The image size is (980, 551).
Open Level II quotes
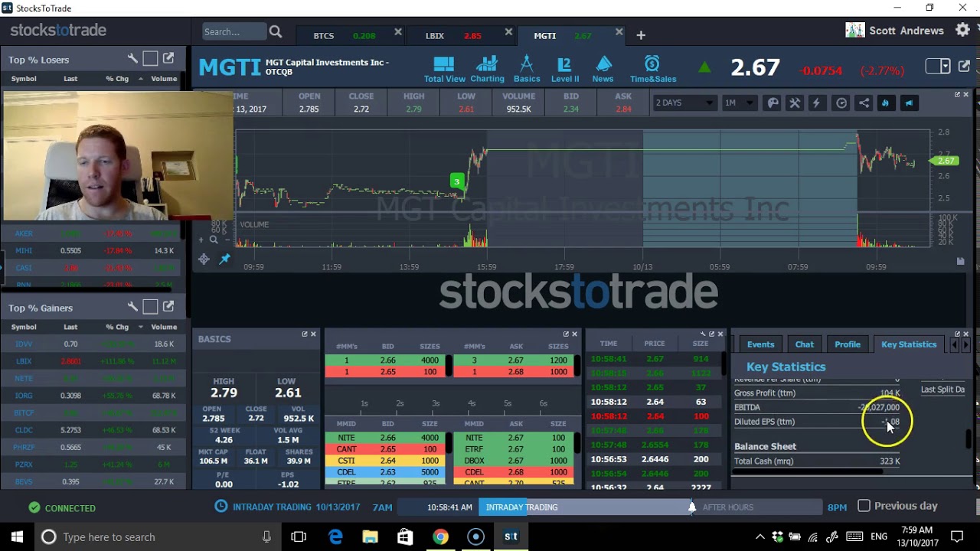pos(564,69)
